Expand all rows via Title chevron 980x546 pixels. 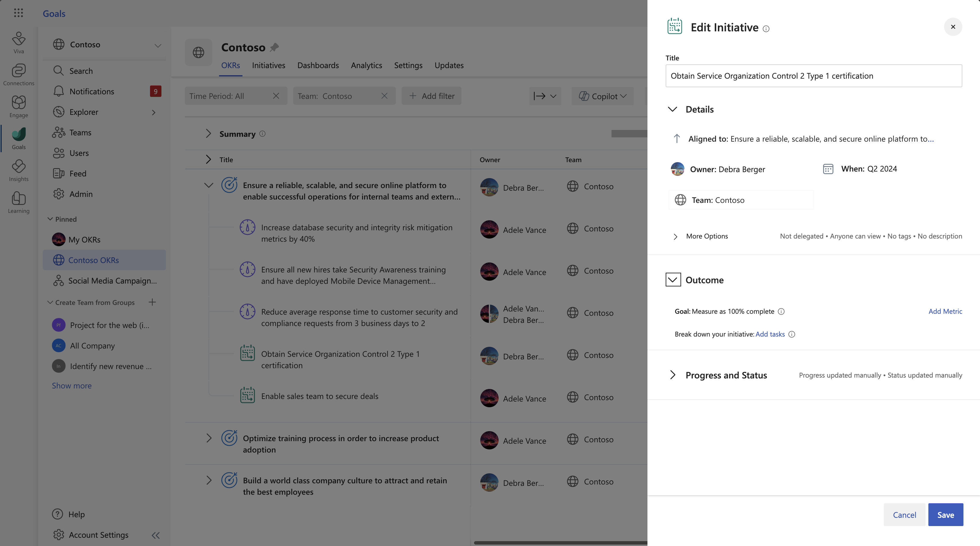click(208, 159)
